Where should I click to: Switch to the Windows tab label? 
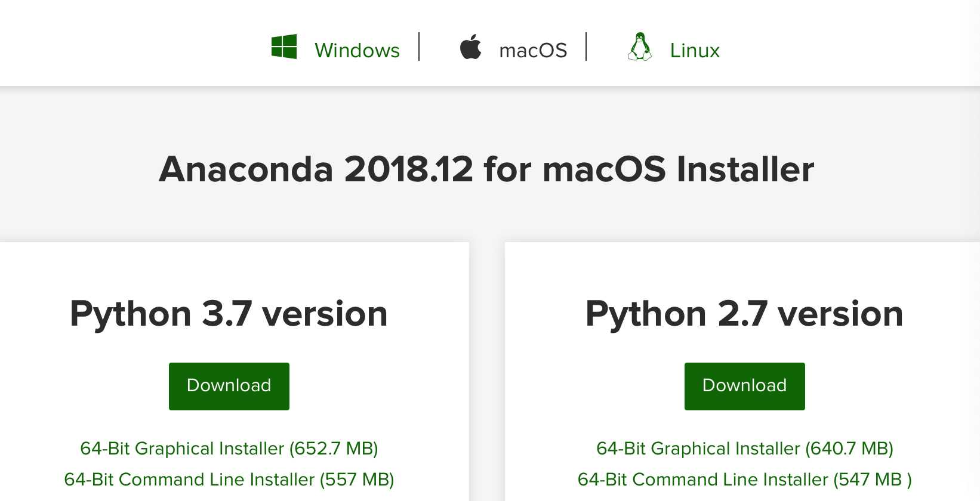(357, 51)
